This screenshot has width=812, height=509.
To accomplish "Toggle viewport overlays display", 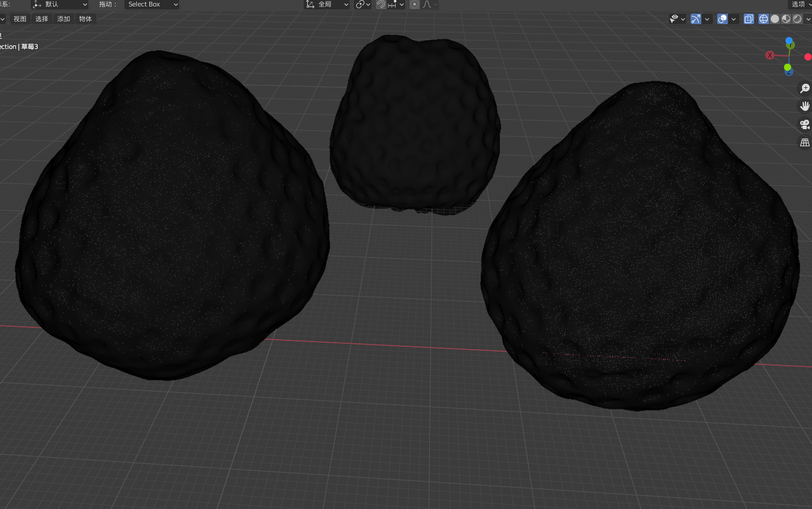I will [722, 19].
